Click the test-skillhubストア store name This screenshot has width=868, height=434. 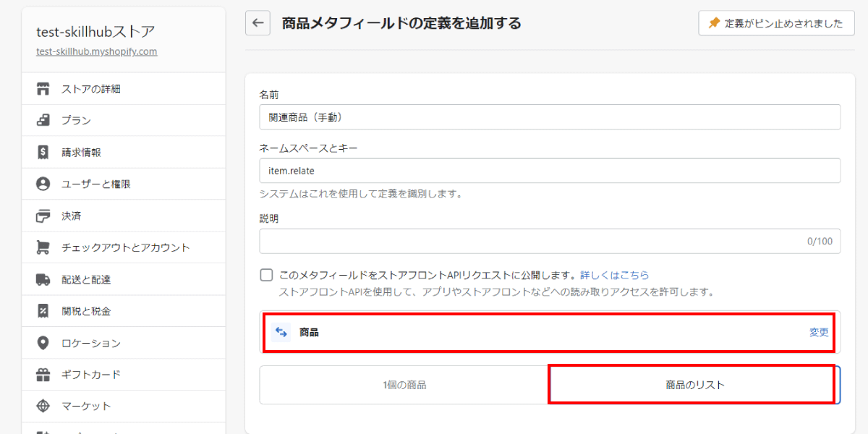click(95, 32)
